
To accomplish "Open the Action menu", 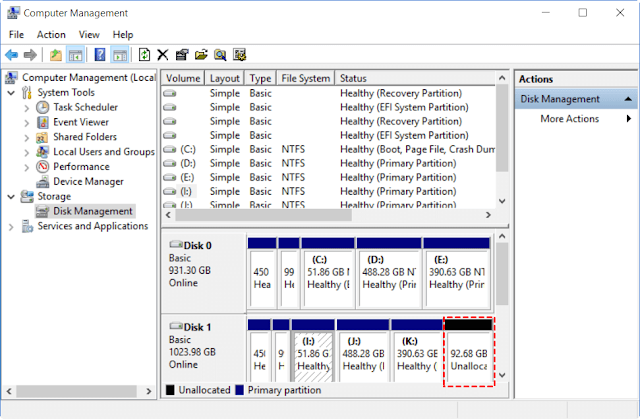I will pyautogui.click(x=51, y=35).
